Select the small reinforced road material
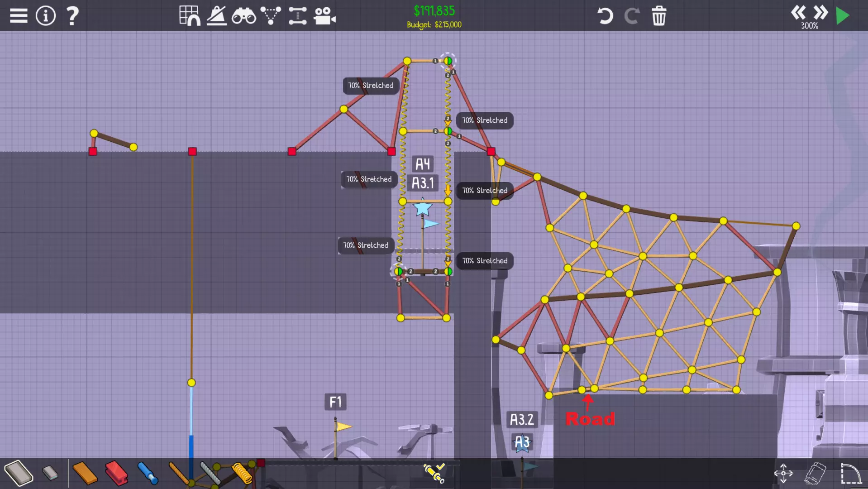Image resolution: width=868 pixels, height=489 pixels. tap(50, 473)
